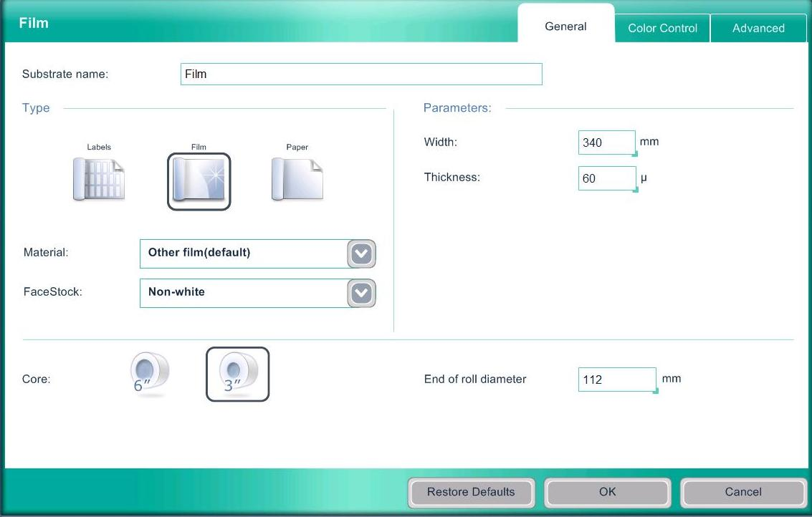Click the 'FaceStock:' label

(x=53, y=292)
